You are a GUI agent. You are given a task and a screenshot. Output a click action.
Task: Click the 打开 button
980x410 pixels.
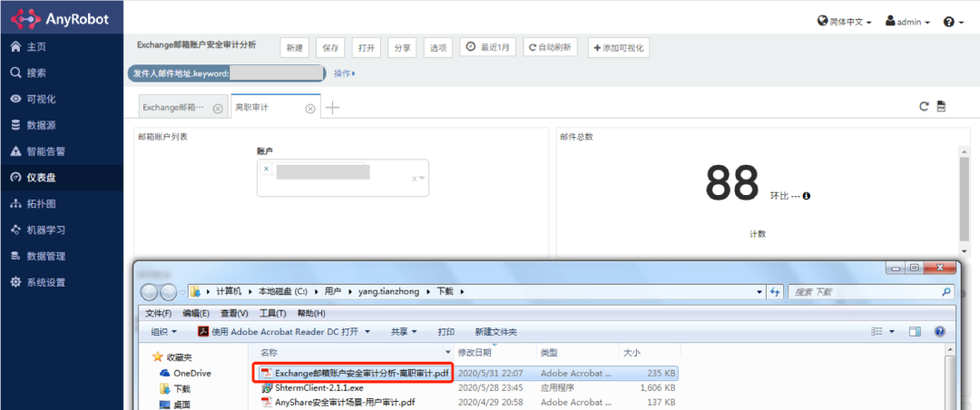367,48
